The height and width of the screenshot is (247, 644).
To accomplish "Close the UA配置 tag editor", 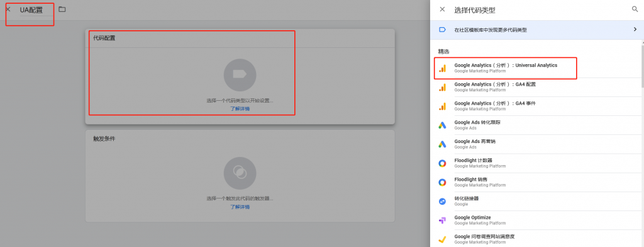I will [8, 9].
